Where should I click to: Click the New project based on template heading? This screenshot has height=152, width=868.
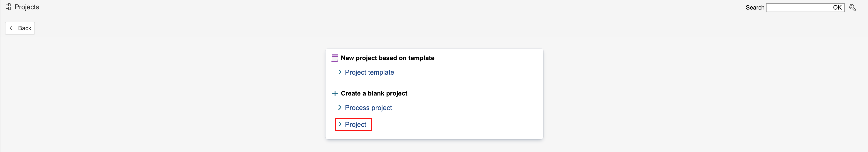point(387,58)
